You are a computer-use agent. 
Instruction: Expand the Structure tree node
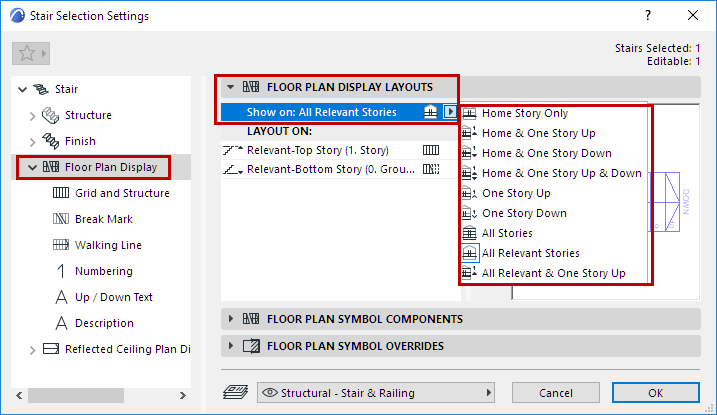(x=32, y=115)
